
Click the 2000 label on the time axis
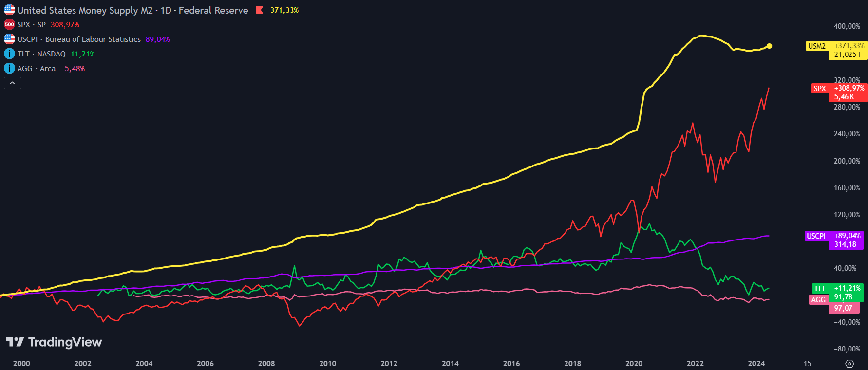coord(21,364)
